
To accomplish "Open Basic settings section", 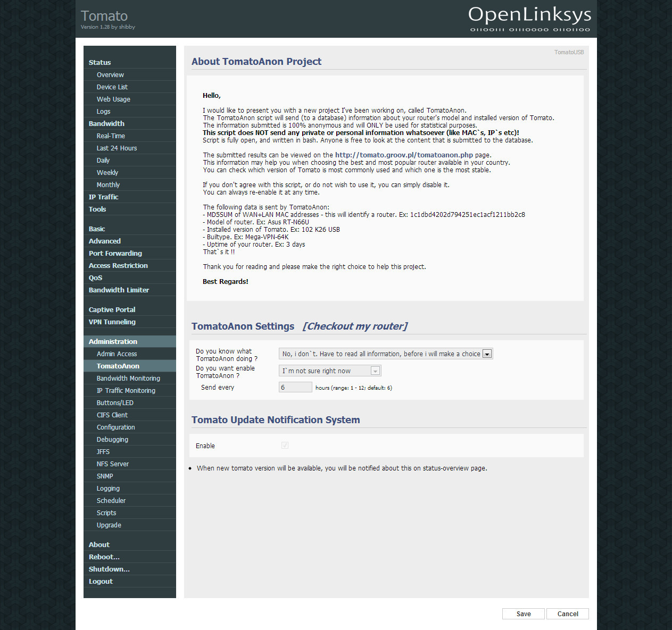I will [x=129, y=229].
